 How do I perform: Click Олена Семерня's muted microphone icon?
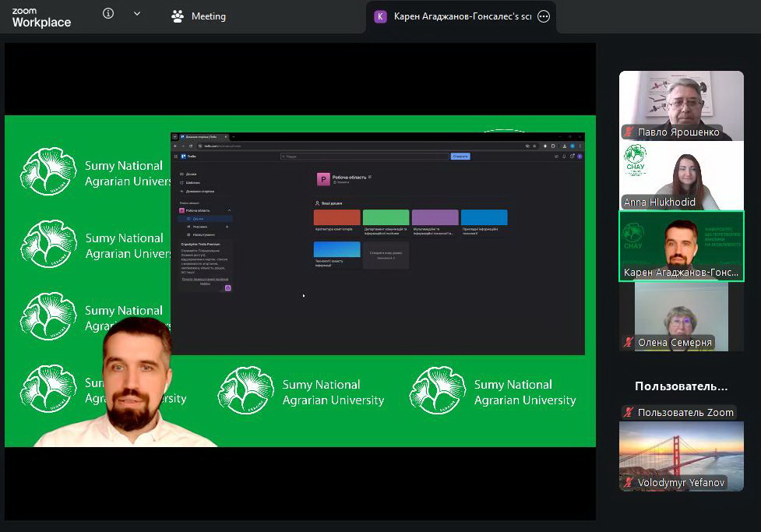tap(629, 343)
